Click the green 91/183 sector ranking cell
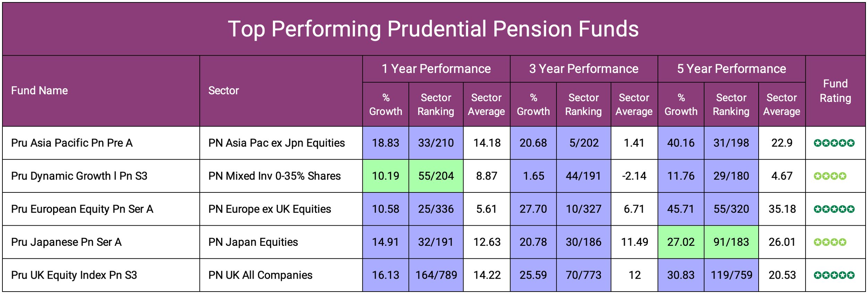This screenshot has width=868, height=294. [731, 242]
